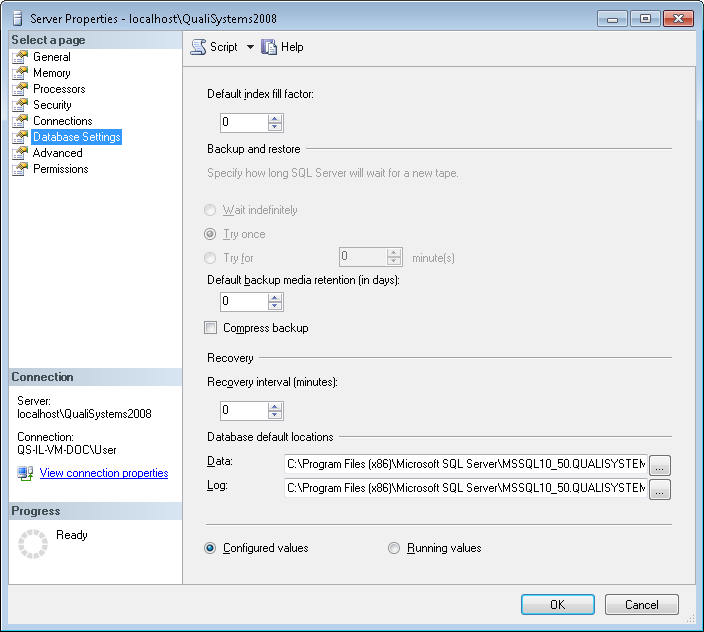This screenshot has width=704, height=632.
Task: Click the General page icon
Action: pyautogui.click(x=19, y=57)
